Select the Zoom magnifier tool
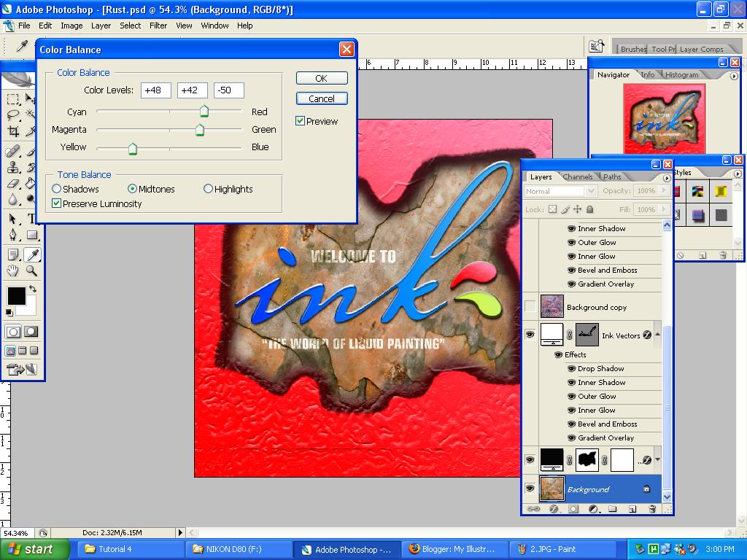 [31, 271]
